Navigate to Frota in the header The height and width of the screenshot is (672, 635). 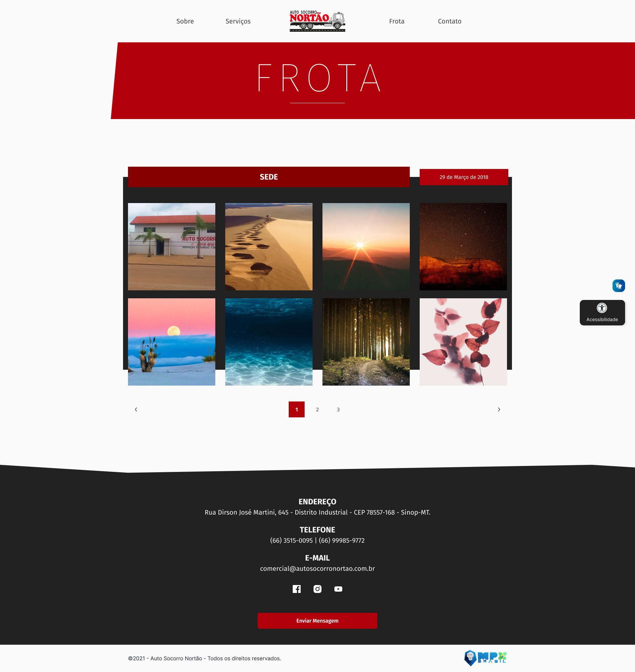[x=396, y=21]
